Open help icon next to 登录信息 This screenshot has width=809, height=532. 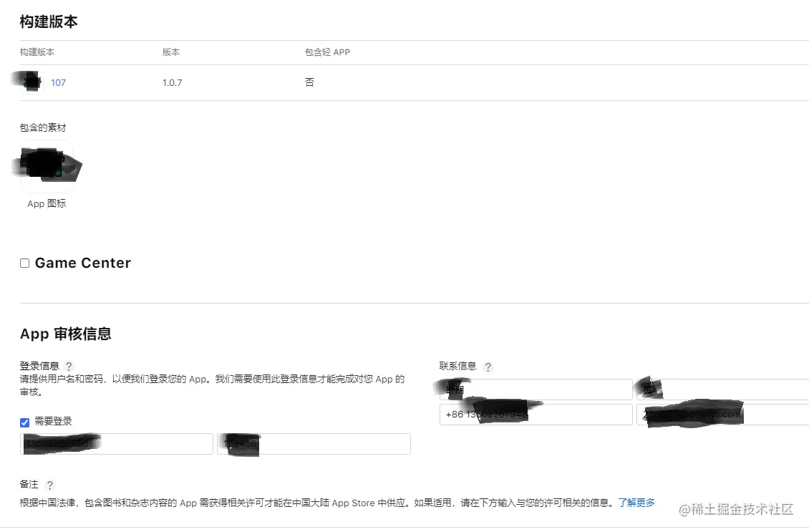click(x=69, y=367)
